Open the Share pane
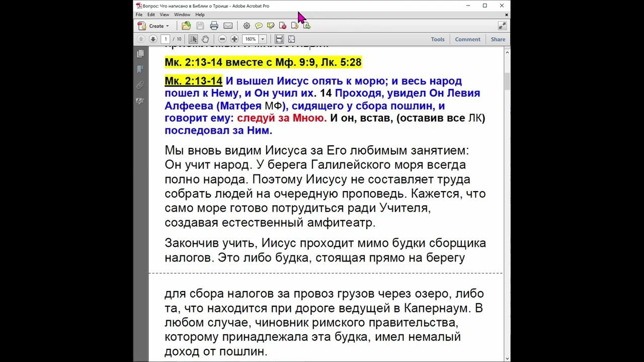Screen dimensions: 644x362 pos(498,39)
